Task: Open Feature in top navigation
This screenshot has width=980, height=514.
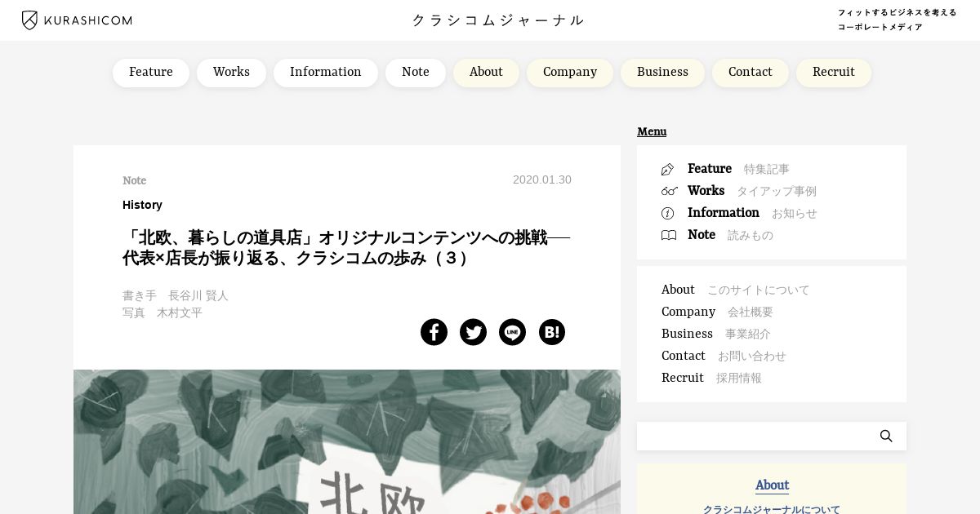Action: (151, 73)
